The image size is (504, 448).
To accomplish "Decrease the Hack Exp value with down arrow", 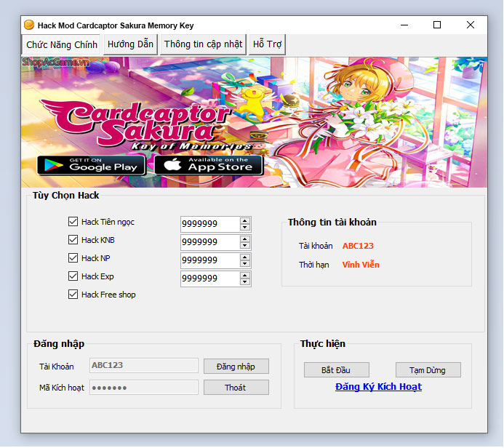I will 245,282.
